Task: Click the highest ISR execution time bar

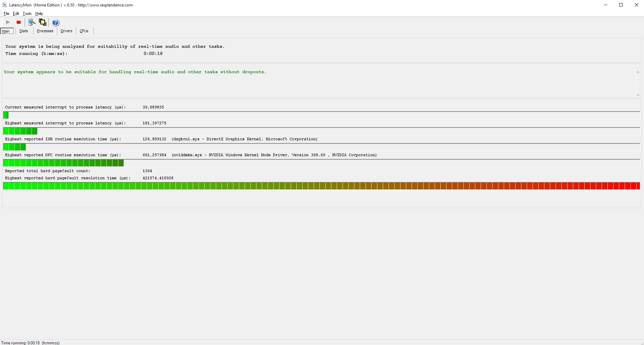Action: pyautogui.click(x=321, y=147)
